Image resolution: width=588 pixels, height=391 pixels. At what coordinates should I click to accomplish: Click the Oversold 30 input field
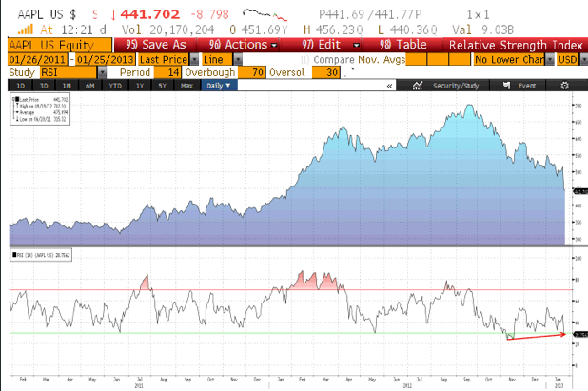coord(326,72)
